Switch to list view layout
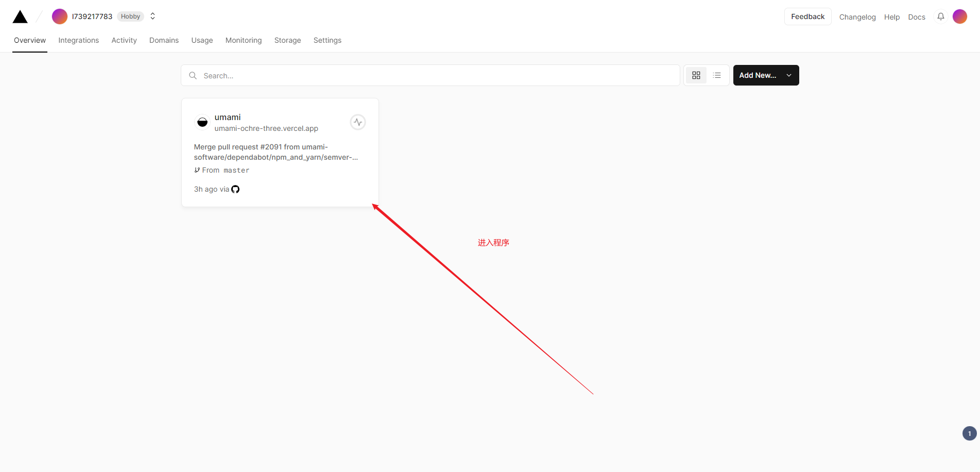This screenshot has width=980, height=472. point(717,75)
